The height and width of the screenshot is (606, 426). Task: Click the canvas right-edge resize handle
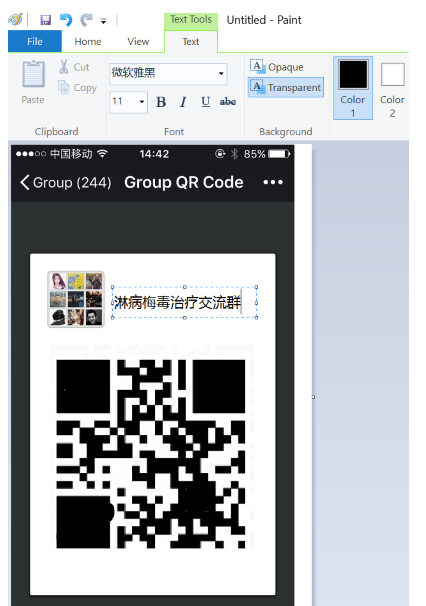click(x=313, y=397)
